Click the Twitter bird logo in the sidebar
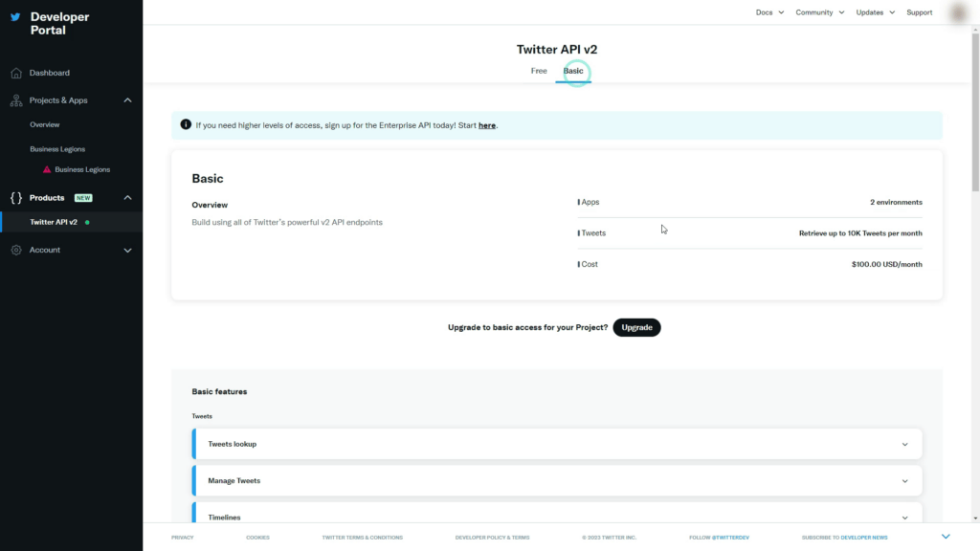980x551 pixels. click(15, 16)
